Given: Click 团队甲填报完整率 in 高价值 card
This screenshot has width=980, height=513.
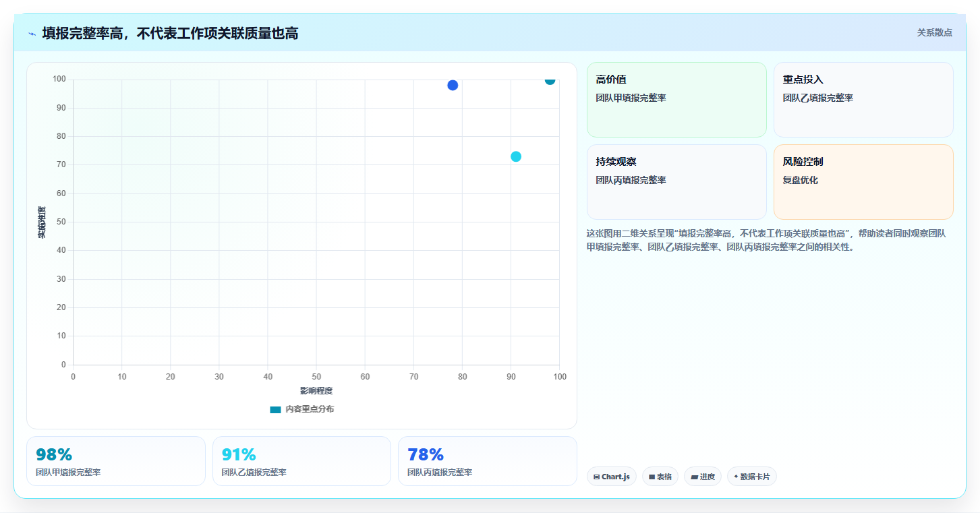Looking at the screenshot, I should [631, 98].
